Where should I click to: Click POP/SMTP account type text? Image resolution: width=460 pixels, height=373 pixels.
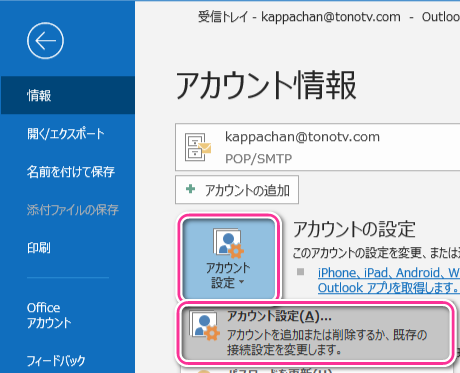[x=258, y=159]
